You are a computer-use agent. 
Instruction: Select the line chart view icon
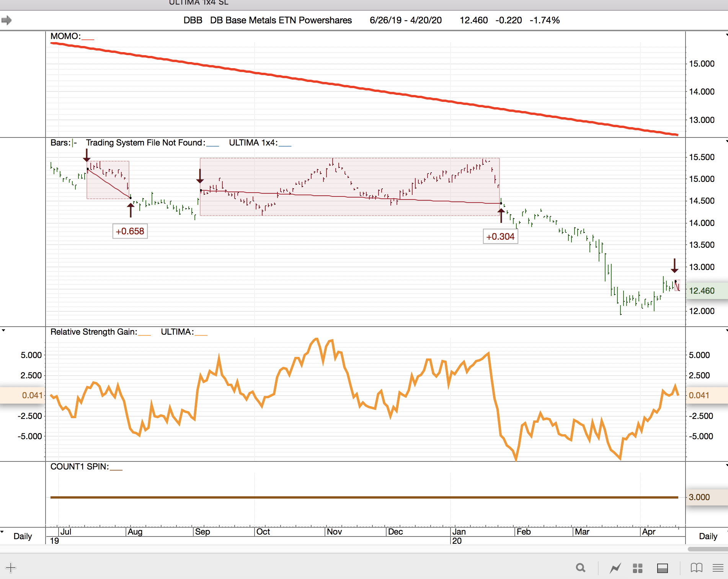coord(615,568)
